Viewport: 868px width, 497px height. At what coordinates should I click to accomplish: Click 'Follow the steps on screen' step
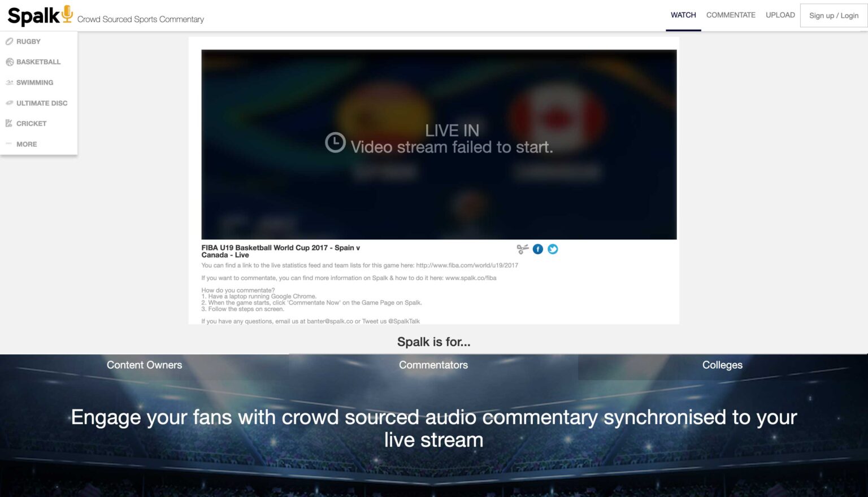(243, 309)
